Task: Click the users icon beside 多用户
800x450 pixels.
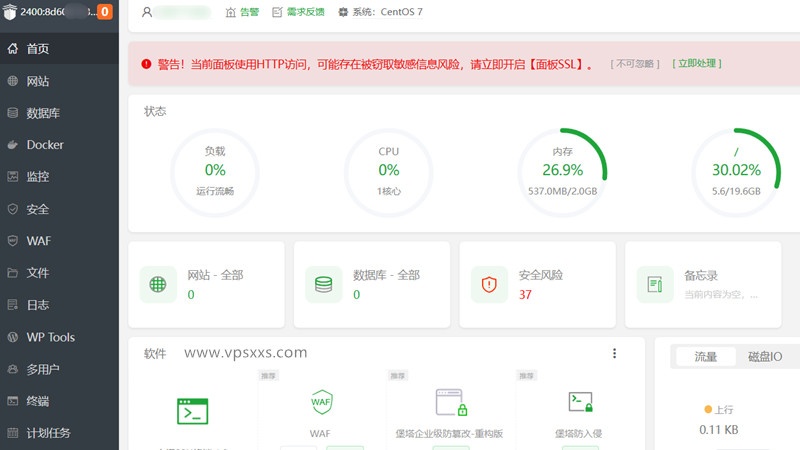Action: click(13, 369)
